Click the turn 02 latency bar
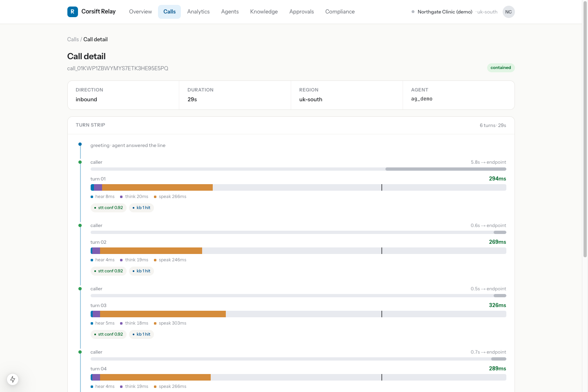 (298, 251)
